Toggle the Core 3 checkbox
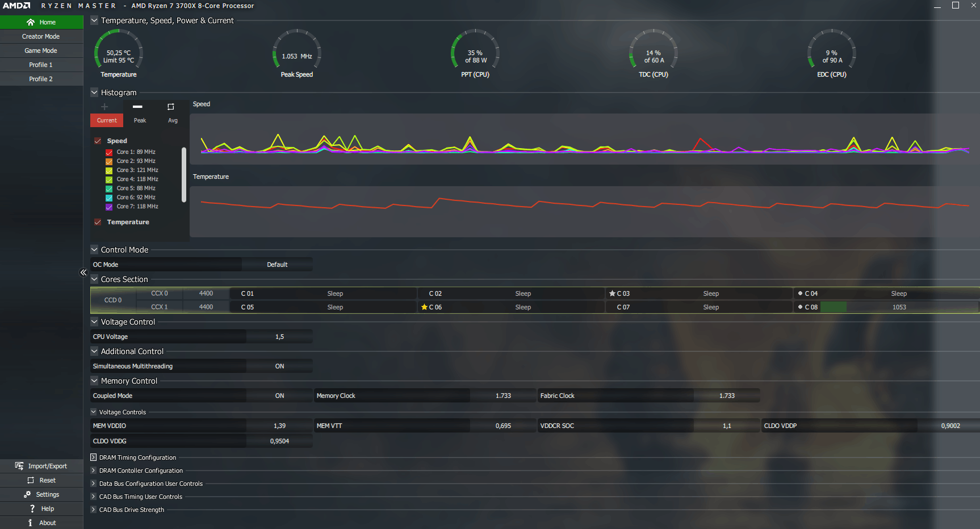 109,170
